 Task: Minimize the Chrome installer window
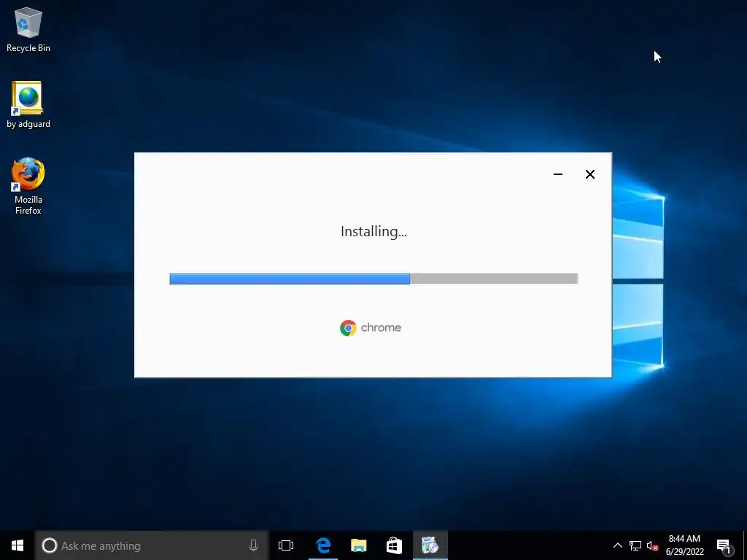pos(558,174)
